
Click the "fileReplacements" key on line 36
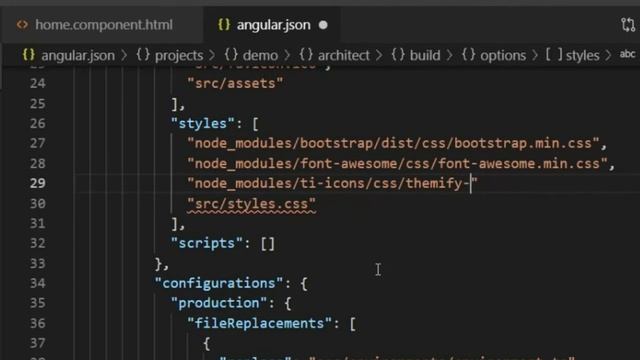point(259,323)
